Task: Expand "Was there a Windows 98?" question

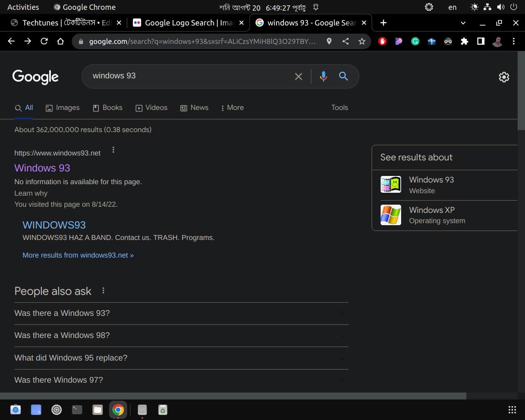Action: tap(181, 336)
